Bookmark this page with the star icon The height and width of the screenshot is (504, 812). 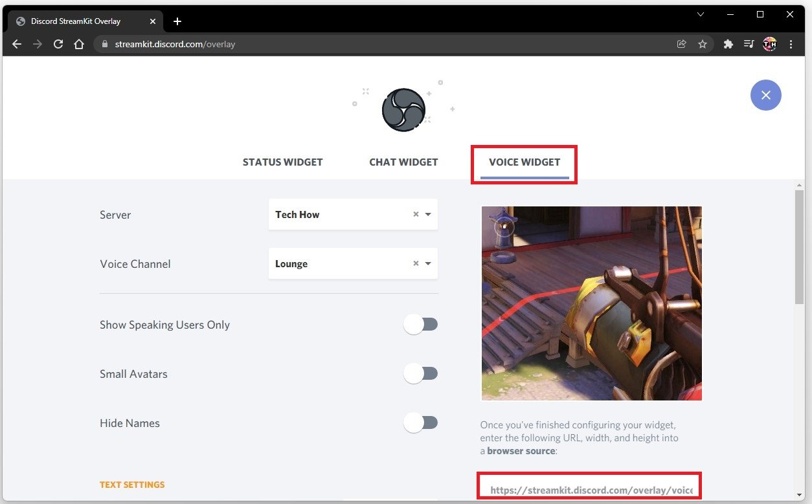(x=702, y=44)
